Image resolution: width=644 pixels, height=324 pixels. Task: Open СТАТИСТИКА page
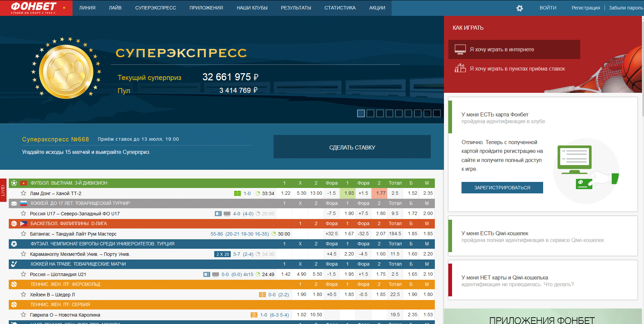point(340,8)
